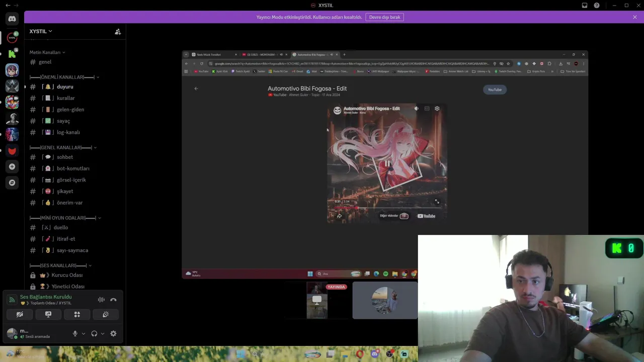The width and height of the screenshot is (644, 362).
Task: Mute the YouTube video player volume icon
Action: 416,109
